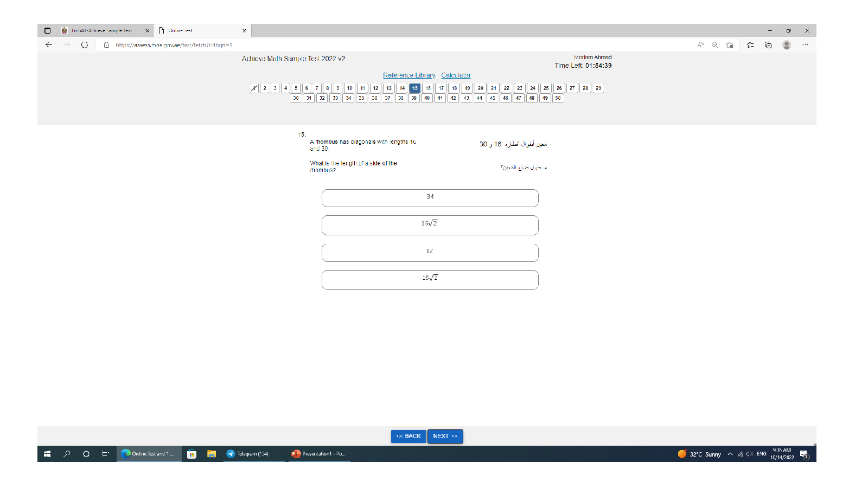
Task: Jump to question 16 in navigator
Action: (x=428, y=88)
